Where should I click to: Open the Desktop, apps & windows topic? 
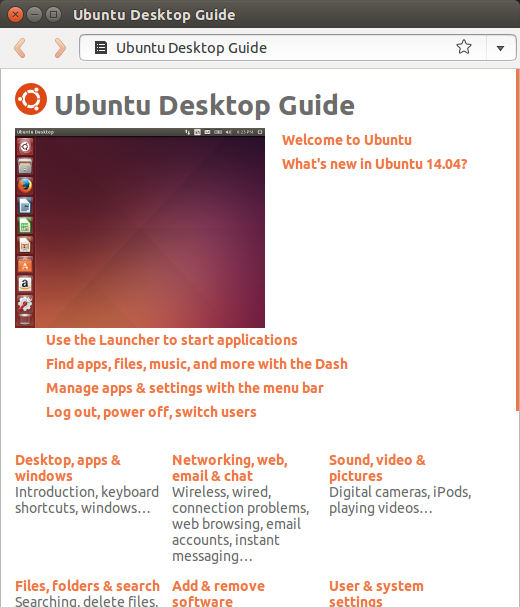click(x=68, y=468)
